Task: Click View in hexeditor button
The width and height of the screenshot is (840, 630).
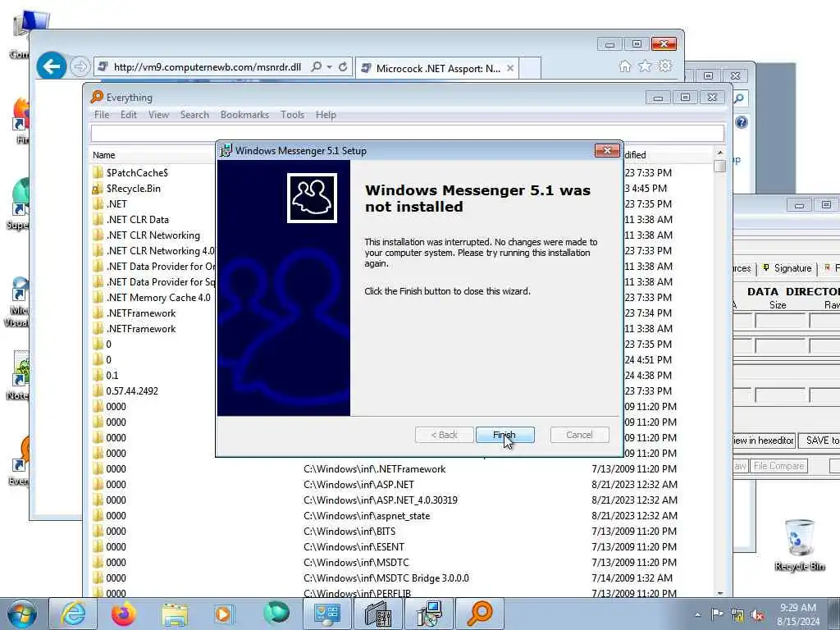Action: pos(764,441)
